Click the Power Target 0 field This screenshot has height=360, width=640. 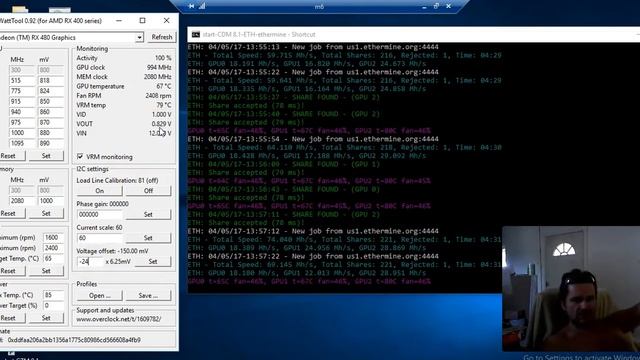[53, 306]
